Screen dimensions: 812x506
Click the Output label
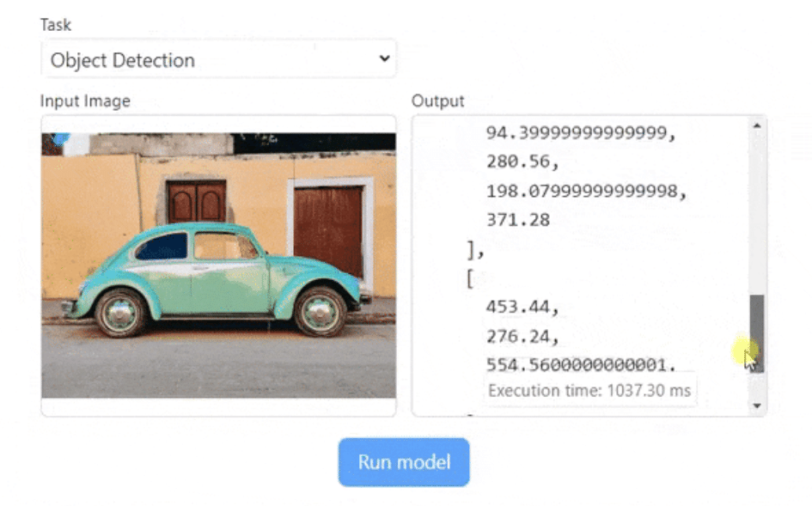click(x=437, y=101)
